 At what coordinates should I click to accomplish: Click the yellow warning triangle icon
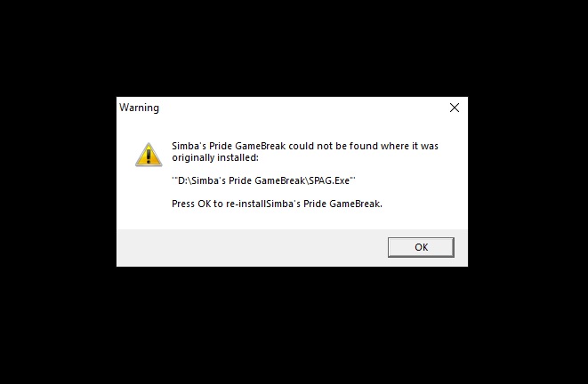click(149, 155)
